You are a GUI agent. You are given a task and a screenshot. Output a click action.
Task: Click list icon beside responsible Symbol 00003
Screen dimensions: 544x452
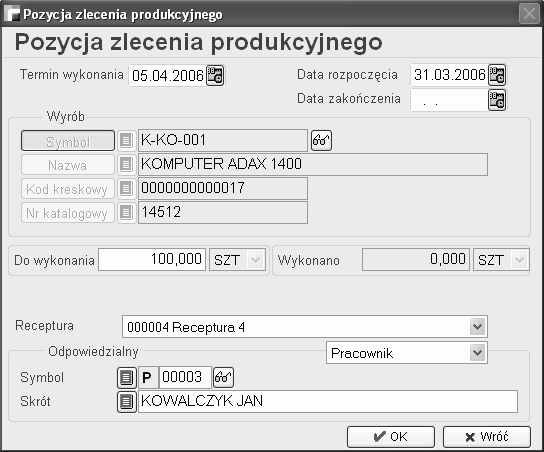(x=126, y=377)
